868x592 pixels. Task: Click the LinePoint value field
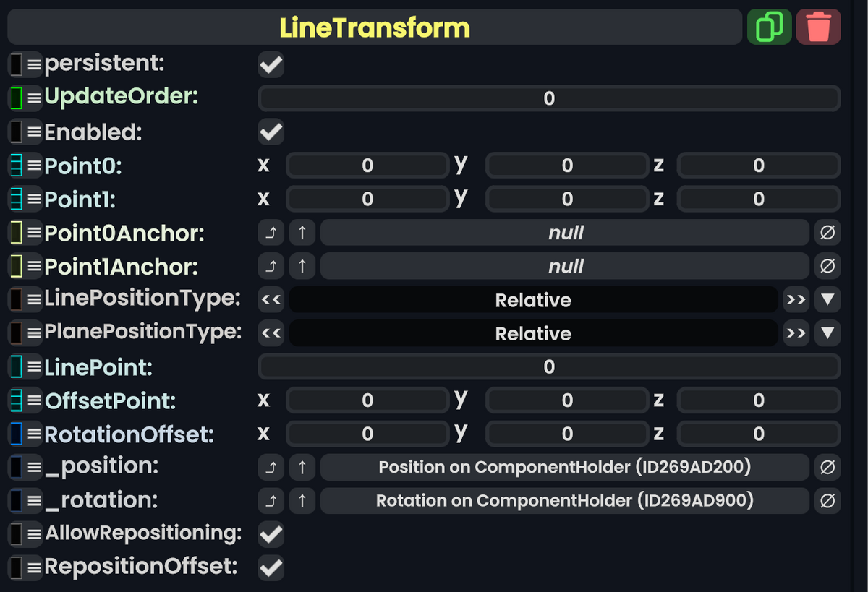tap(548, 366)
